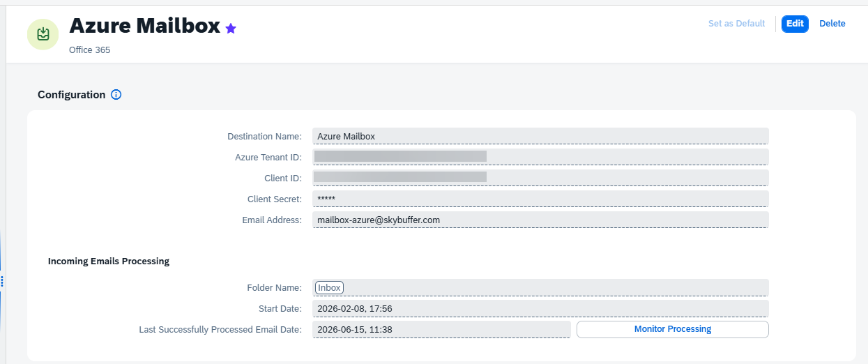Click the Email Address field
Viewport: 868px width, 364px height.
tap(540, 220)
